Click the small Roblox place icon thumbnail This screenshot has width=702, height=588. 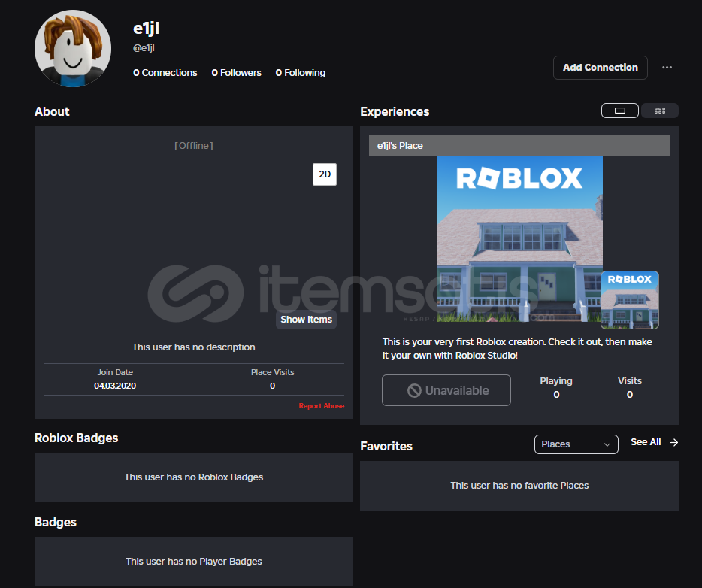click(x=630, y=299)
